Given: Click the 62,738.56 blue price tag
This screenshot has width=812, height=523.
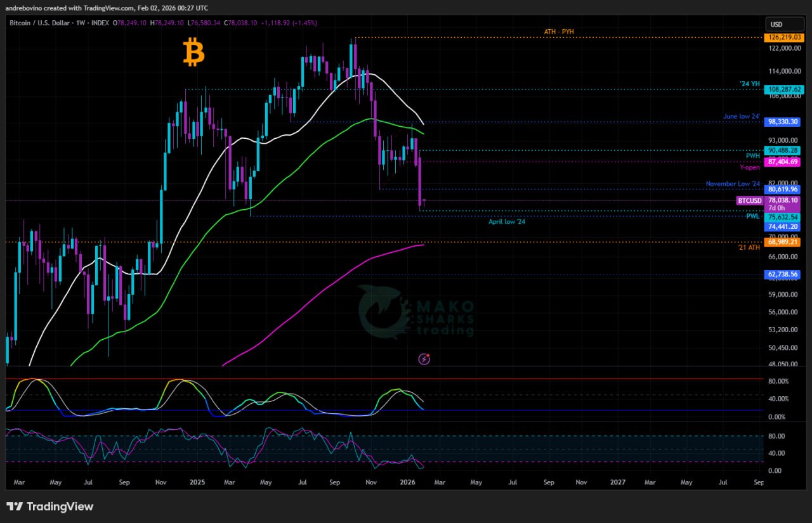Looking at the screenshot, I should coord(783,274).
